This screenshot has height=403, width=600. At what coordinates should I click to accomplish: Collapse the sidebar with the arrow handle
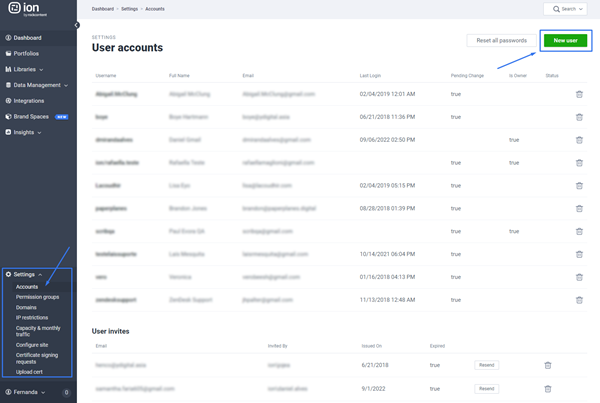click(77, 25)
